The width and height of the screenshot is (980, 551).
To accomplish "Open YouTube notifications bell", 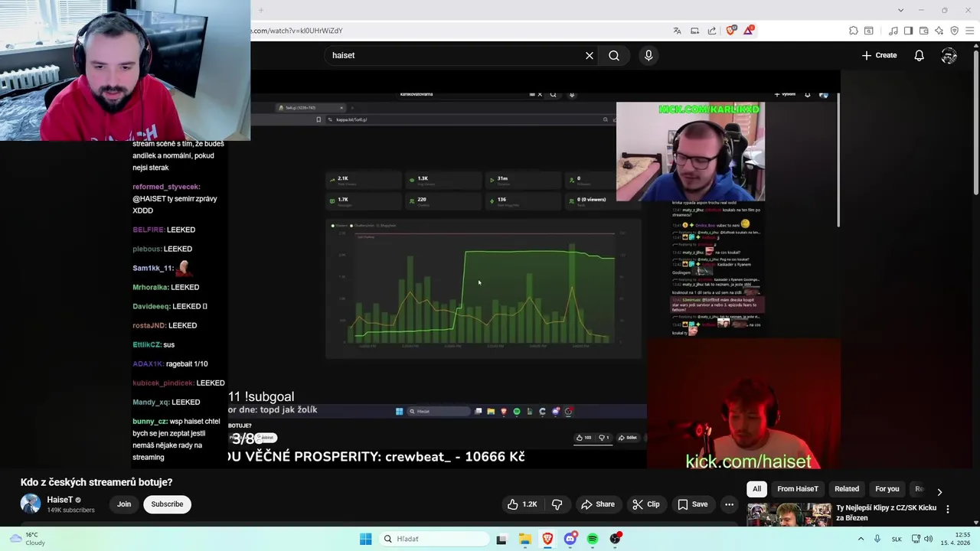I will coord(919,55).
